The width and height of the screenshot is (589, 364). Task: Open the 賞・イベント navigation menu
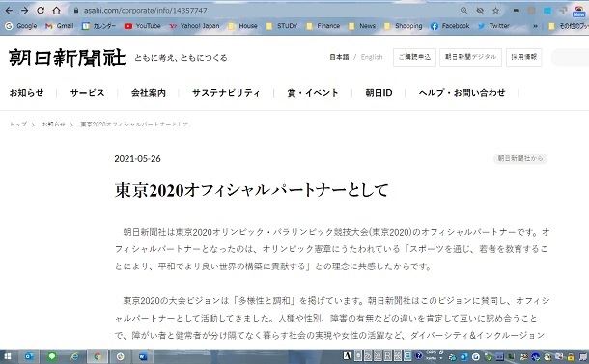point(313,93)
